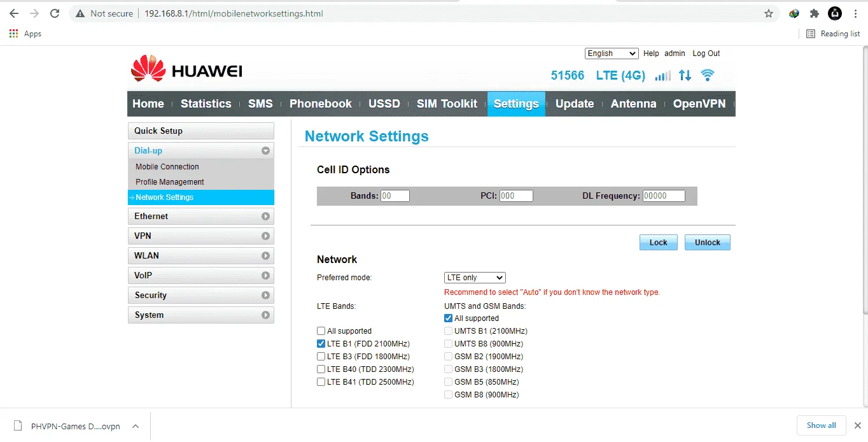Open the Update tab
The image size is (868, 442).
(575, 104)
